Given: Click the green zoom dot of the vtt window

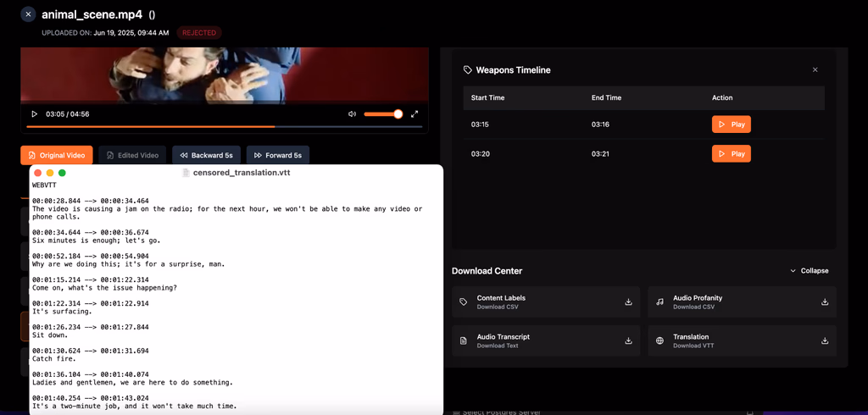Looking at the screenshot, I should 62,173.
